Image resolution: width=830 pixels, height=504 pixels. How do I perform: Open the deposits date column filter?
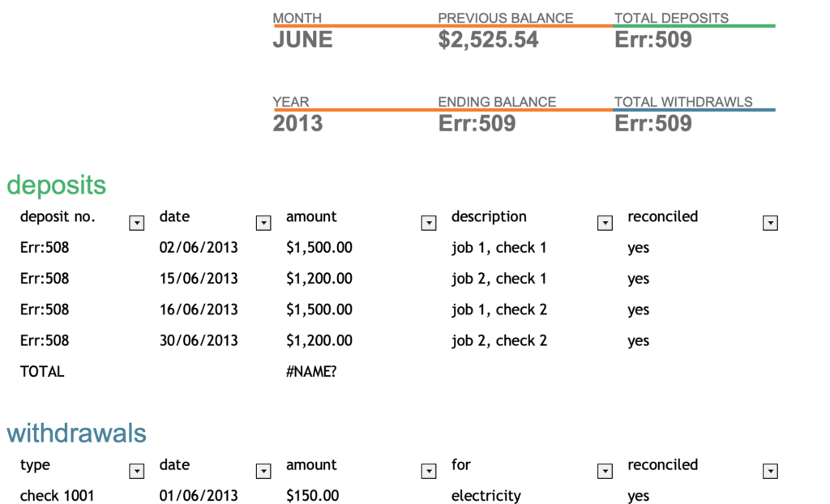tap(263, 223)
